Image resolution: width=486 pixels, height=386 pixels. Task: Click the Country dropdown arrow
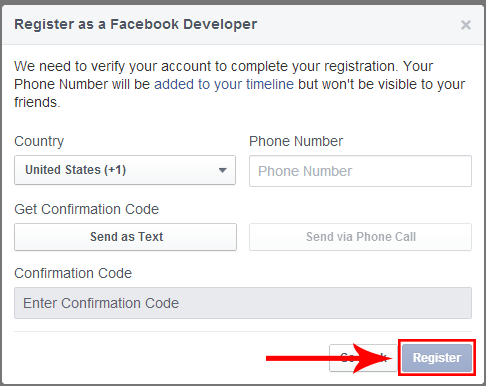click(223, 170)
